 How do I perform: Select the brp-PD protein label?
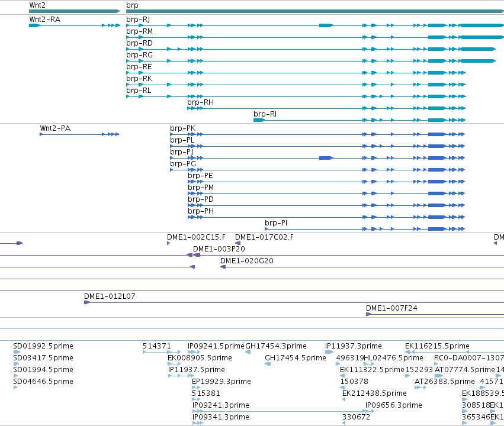[201, 199]
